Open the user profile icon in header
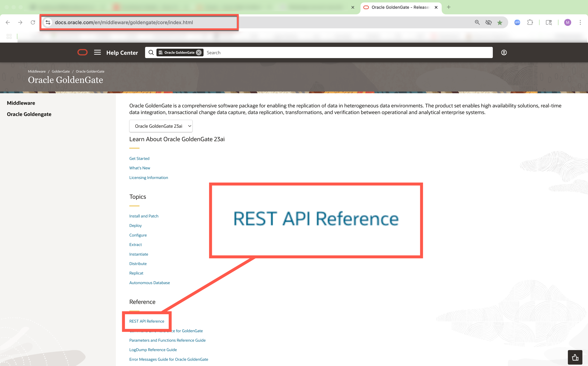The height and width of the screenshot is (366, 588). pos(504,52)
